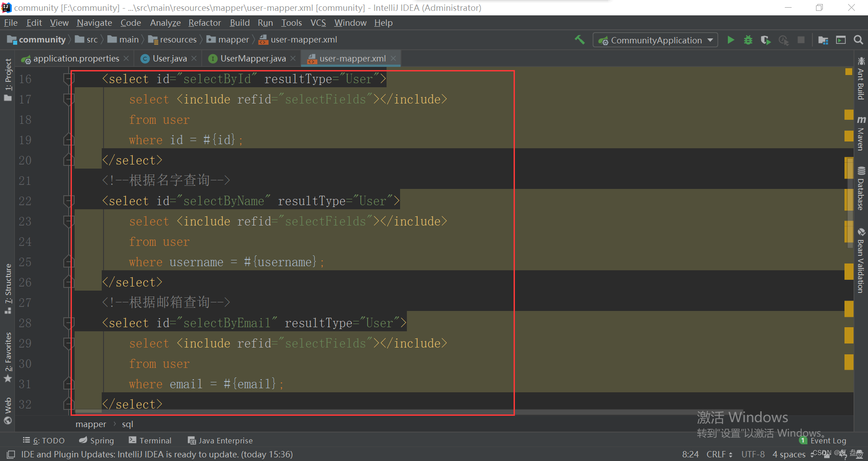868x461 pixels.
Task: Toggle fold marker at line 20 closing select
Action: tap(69, 160)
